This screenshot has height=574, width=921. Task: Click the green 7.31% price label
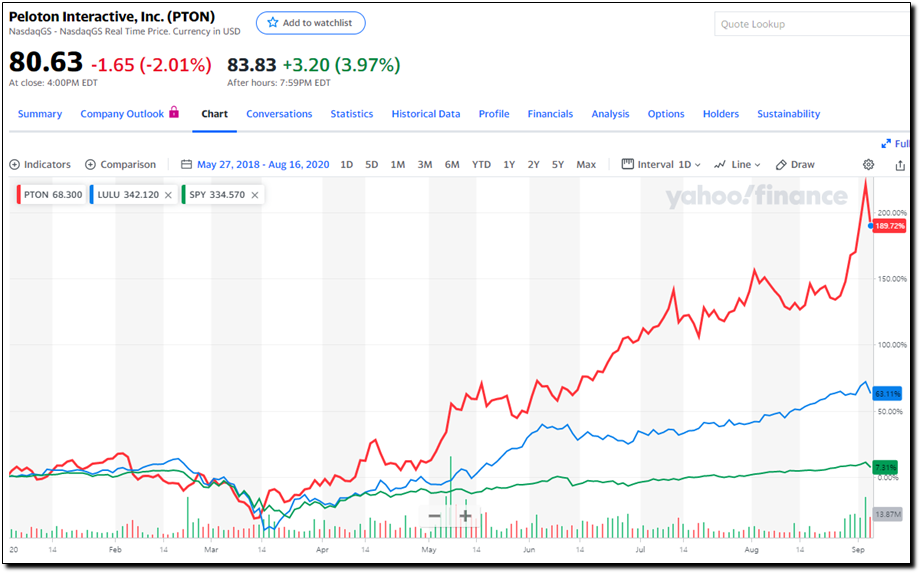[x=886, y=468]
